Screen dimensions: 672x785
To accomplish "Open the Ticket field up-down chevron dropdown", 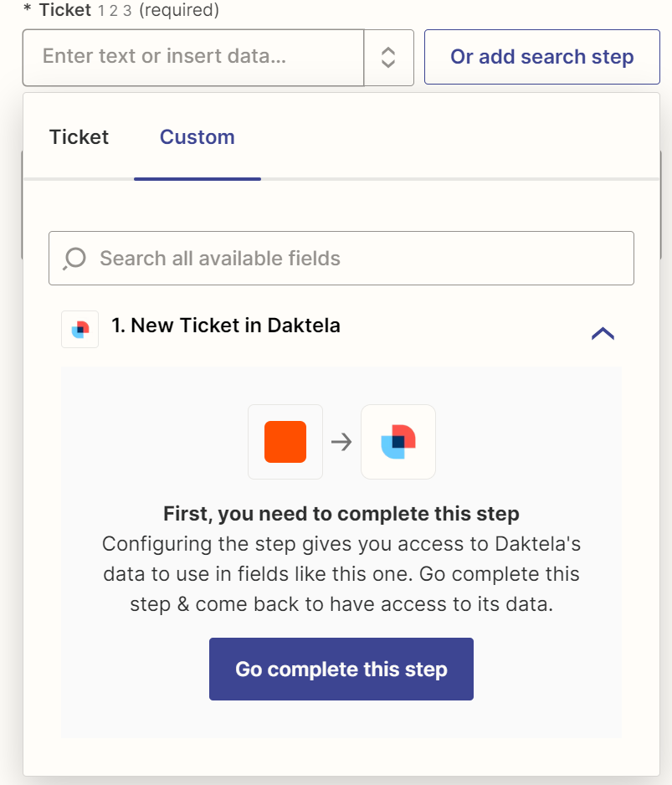I will 388,57.
